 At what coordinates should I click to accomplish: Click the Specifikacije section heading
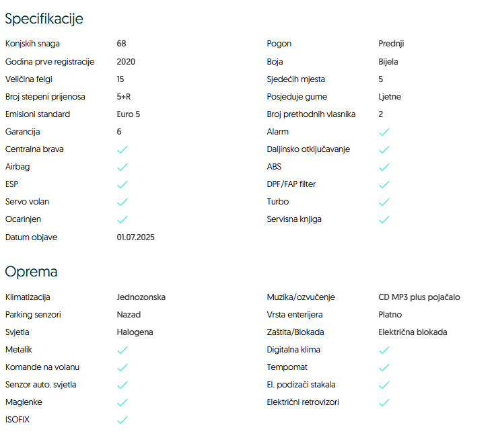tap(44, 19)
